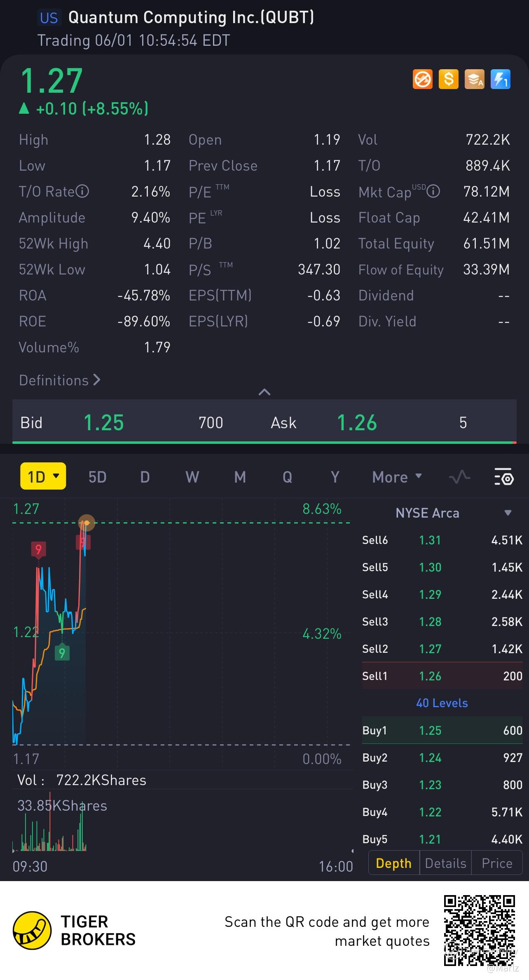Tap the Sell1 1.26 order row
This screenshot has width=529, height=980.
pyautogui.click(x=442, y=676)
